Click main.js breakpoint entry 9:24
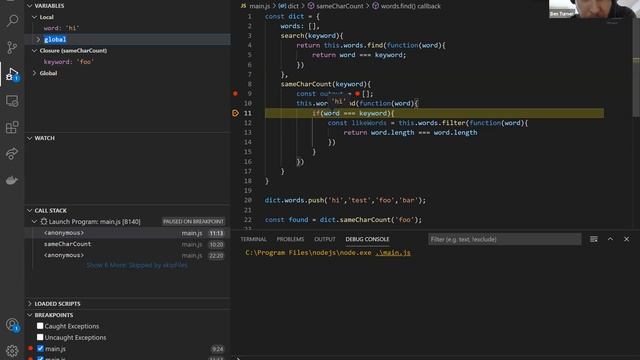The width and height of the screenshot is (640, 360). tap(128, 349)
